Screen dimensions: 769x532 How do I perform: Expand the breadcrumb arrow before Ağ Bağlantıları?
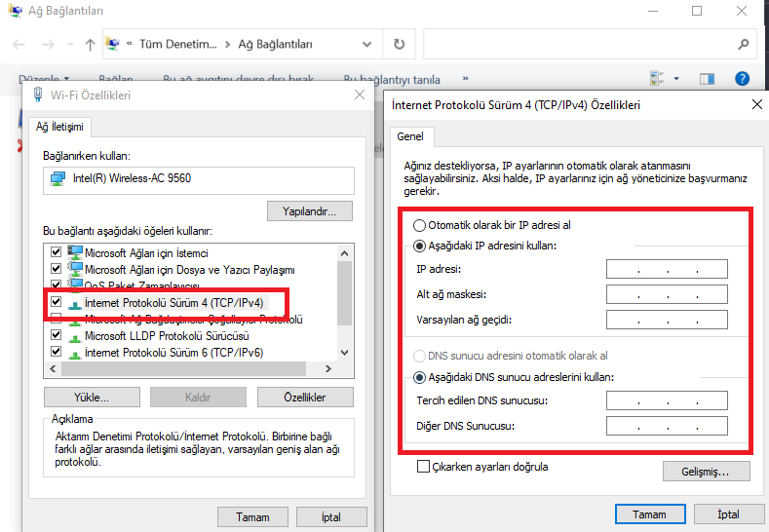[x=227, y=45]
